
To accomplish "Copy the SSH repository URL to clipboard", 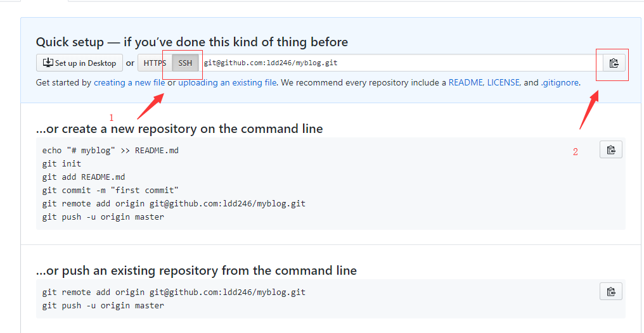I will pyautogui.click(x=614, y=63).
